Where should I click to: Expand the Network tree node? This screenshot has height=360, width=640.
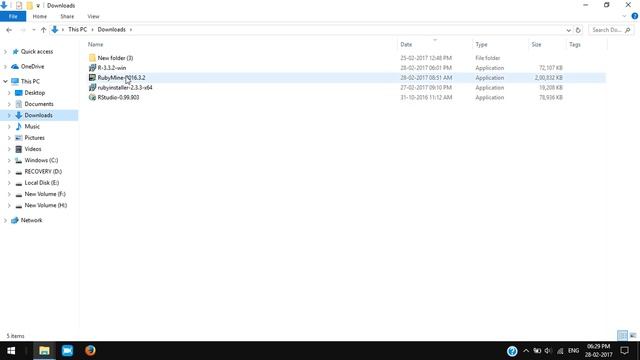click(x=5, y=220)
